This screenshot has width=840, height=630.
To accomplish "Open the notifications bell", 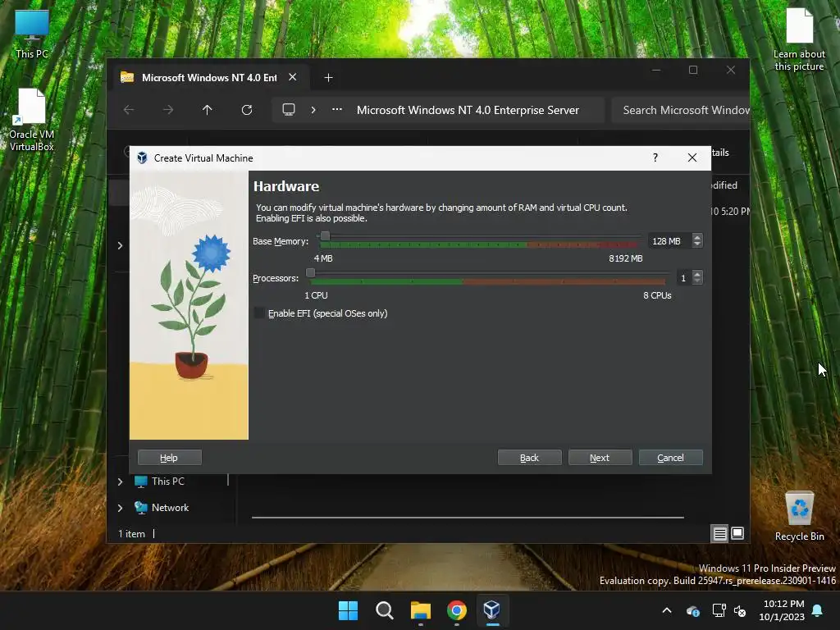I will [x=818, y=610].
